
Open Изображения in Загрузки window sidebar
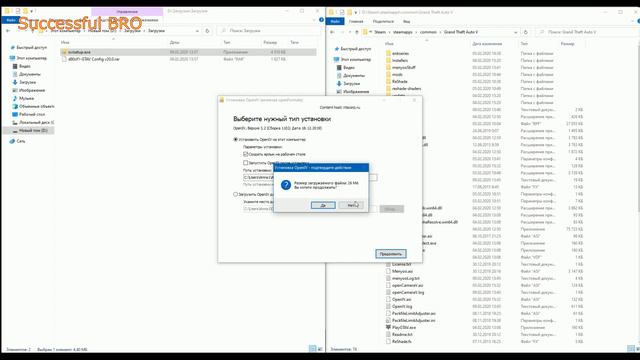point(32,90)
